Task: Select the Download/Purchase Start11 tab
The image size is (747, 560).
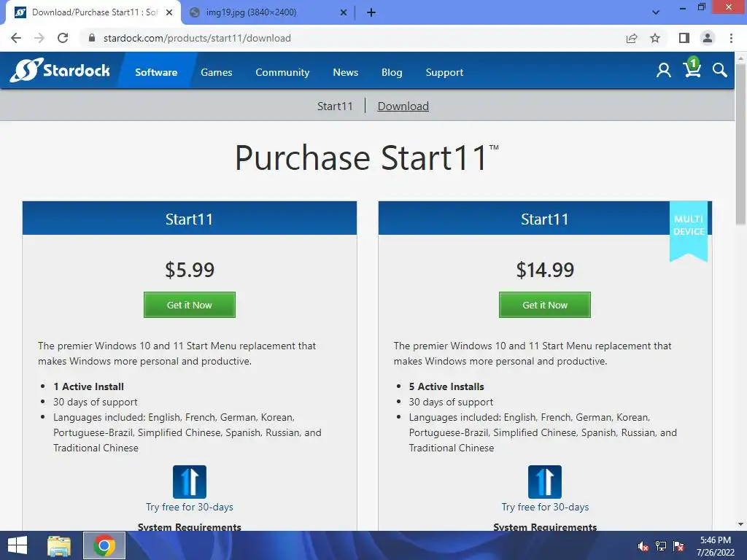Action: point(94,13)
